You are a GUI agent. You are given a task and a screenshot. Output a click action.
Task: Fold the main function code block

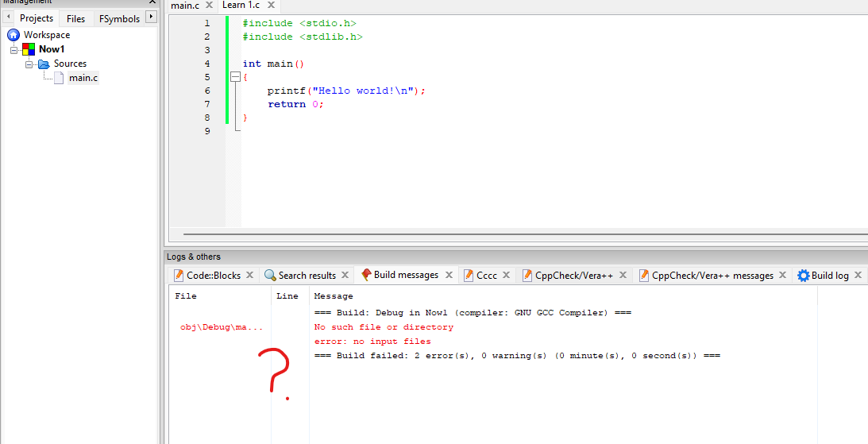[234, 77]
